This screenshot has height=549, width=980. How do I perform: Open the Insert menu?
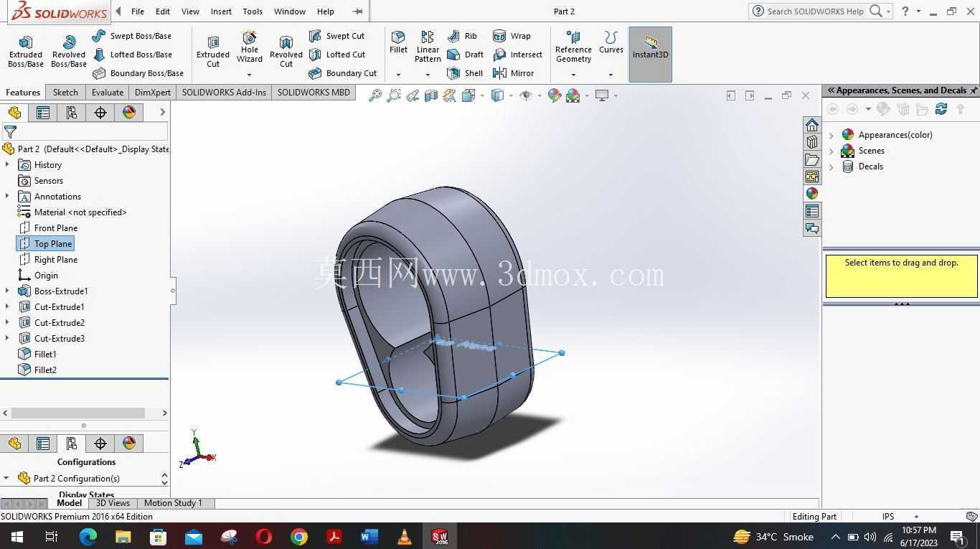point(221,11)
